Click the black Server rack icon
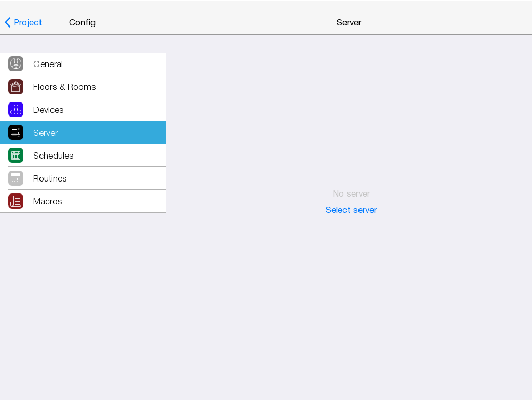The width and height of the screenshot is (532, 400). tap(16, 133)
